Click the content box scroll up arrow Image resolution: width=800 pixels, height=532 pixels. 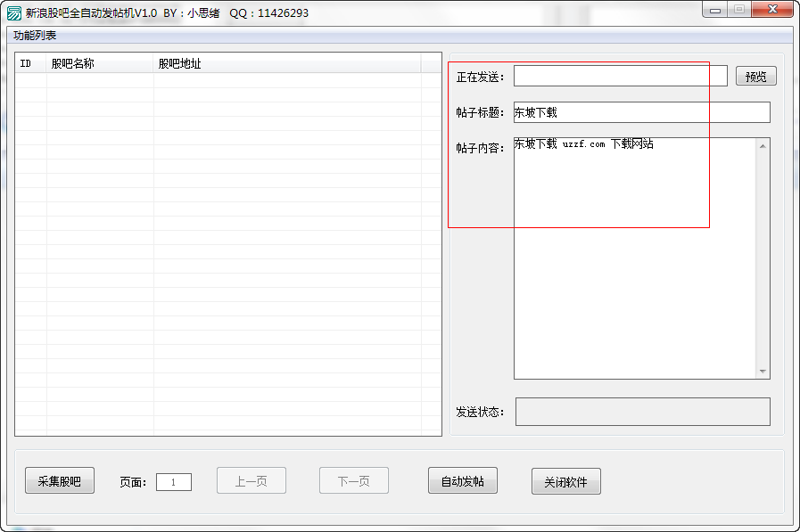pyautogui.click(x=763, y=146)
